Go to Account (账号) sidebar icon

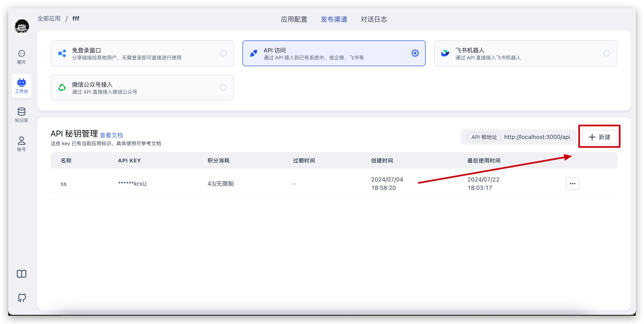click(x=22, y=144)
